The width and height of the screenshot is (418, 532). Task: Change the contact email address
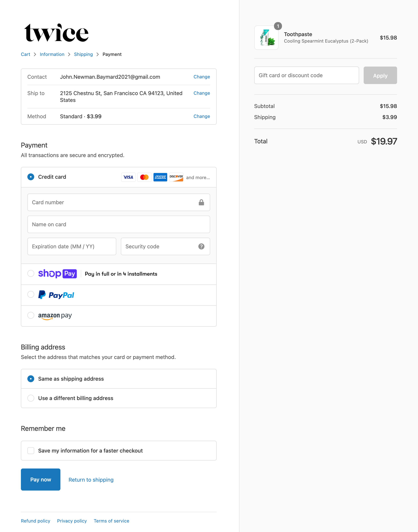[x=201, y=77]
